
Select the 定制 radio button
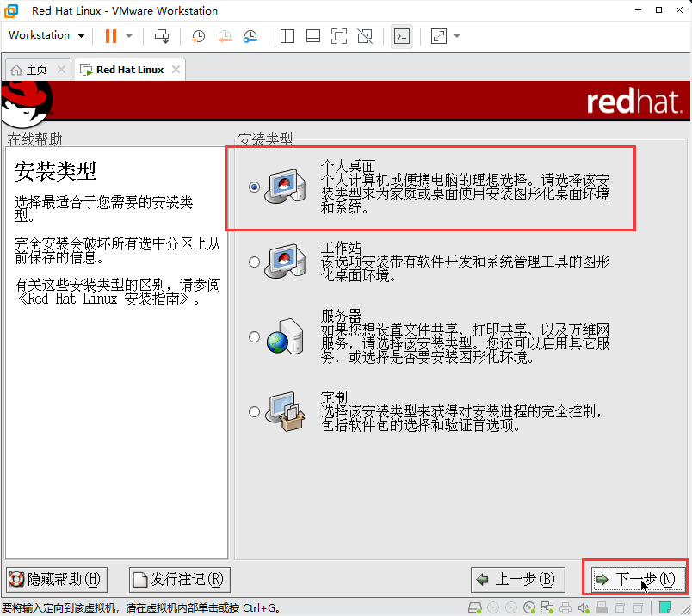[x=254, y=411]
